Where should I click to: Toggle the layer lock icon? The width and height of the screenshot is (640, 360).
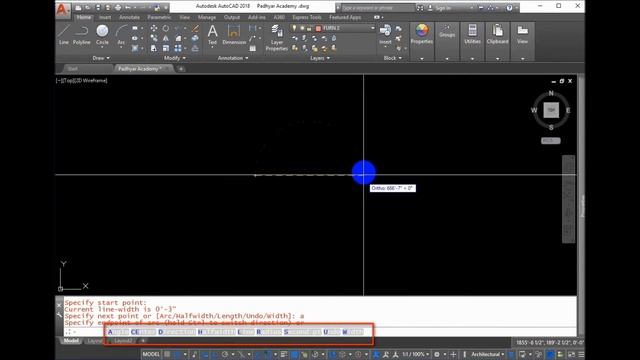tap(309, 28)
